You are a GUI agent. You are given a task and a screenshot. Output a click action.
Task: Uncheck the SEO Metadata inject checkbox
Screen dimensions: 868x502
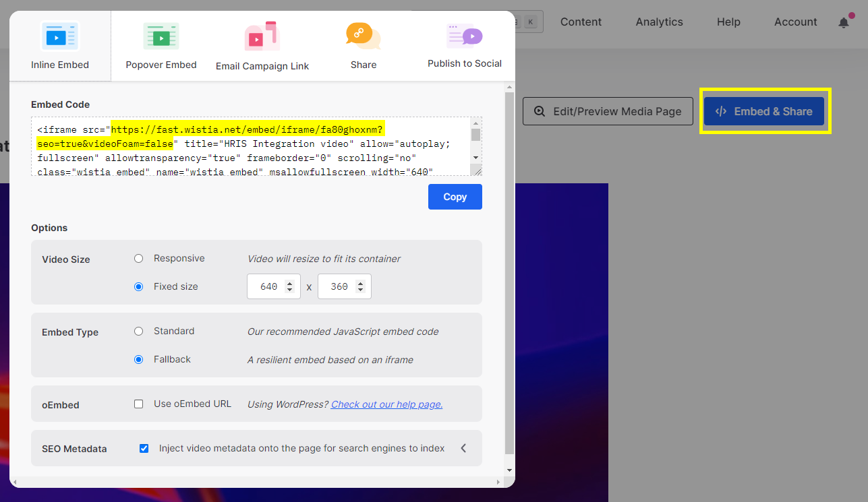click(144, 448)
